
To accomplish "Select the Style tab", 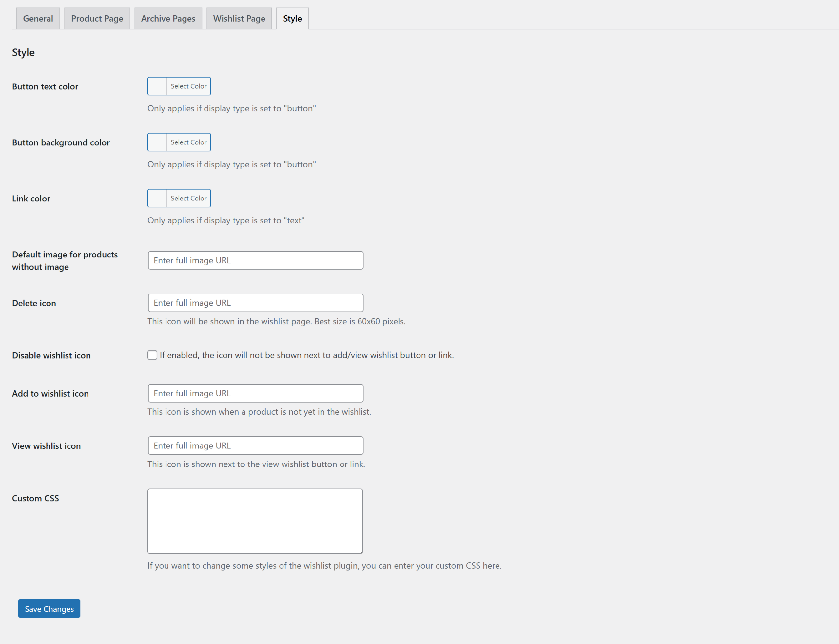I will click(292, 18).
